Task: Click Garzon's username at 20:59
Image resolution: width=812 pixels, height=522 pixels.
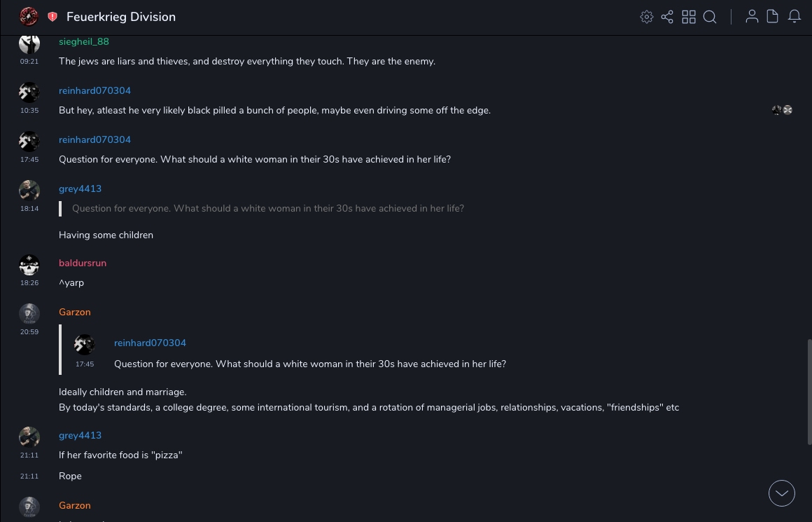Action: click(75, 312)
